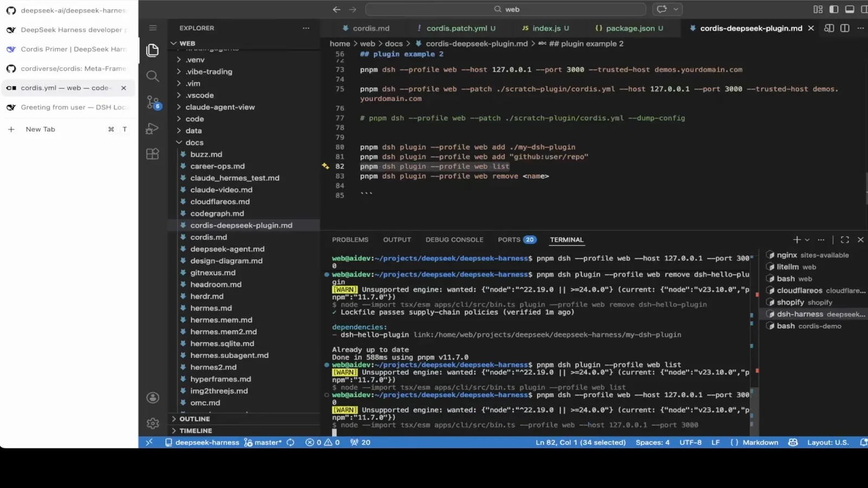
Task: Open the chat icon beside the command center
Action: [662, 9]
